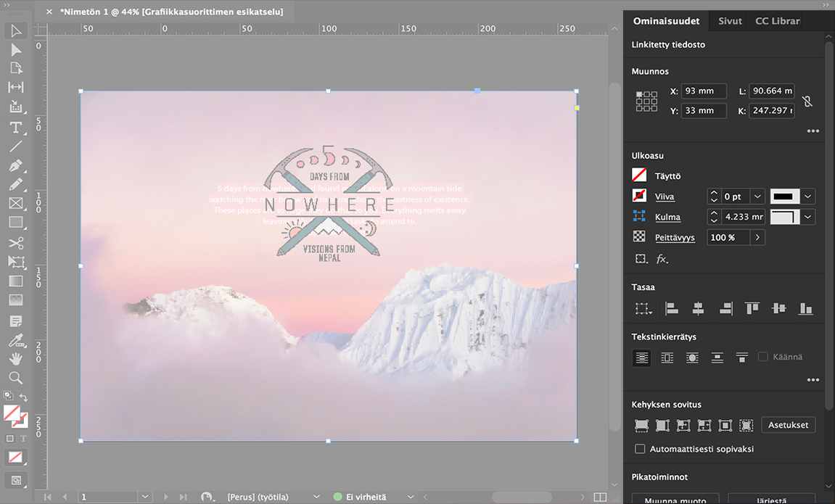The image size is (835, 504).
Task: Switch to the Sivut tab
Action: [730, 21]
